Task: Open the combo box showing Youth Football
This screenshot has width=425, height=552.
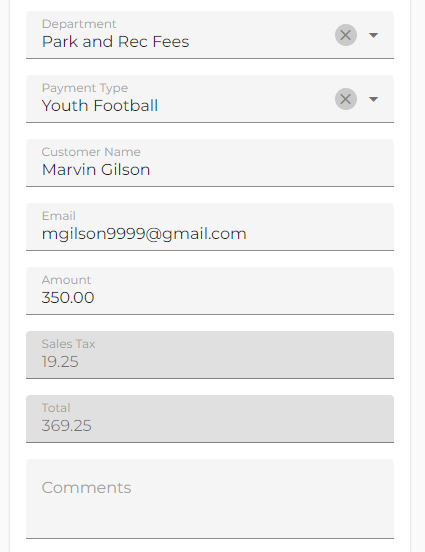Action: tap(210, 99)
